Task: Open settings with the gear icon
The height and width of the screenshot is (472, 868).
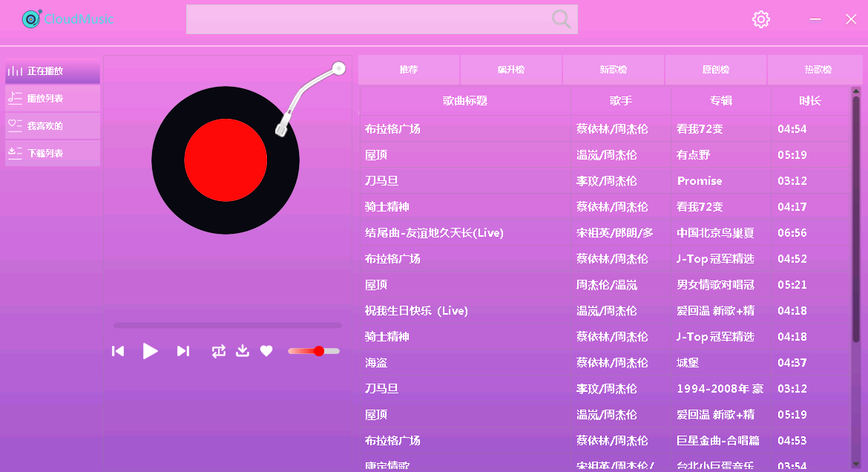Action: [x=761, y=19]
